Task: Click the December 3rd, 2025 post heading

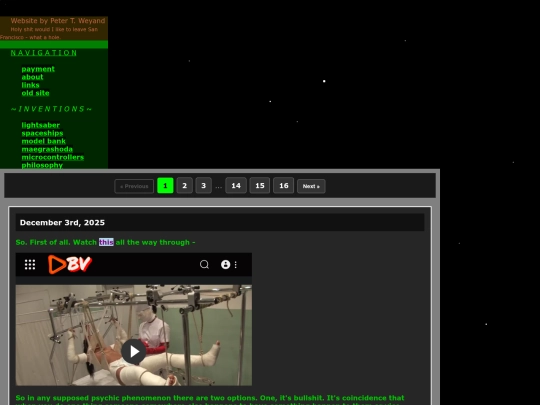Action: (x=62, y=222)
